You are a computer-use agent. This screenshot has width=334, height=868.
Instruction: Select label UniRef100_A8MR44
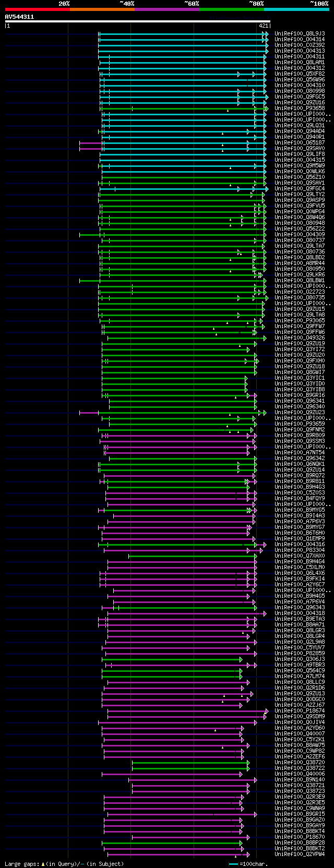click(x=300, y=263)
